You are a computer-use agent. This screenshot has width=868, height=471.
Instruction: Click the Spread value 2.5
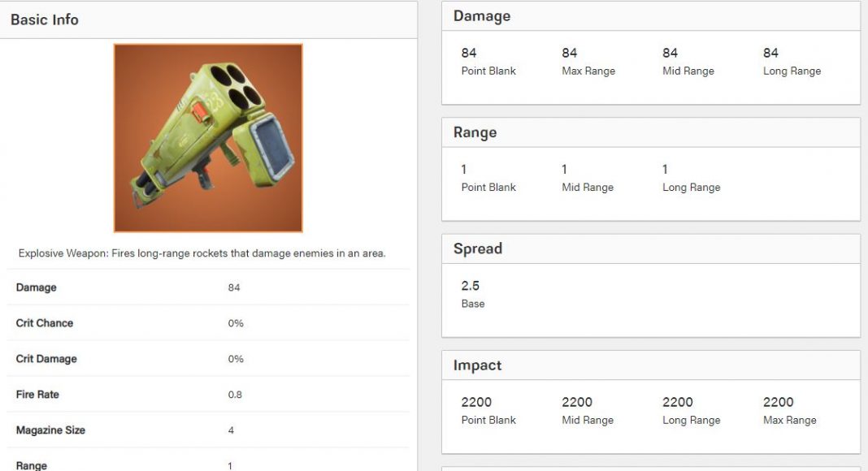[x=470, y=286]
